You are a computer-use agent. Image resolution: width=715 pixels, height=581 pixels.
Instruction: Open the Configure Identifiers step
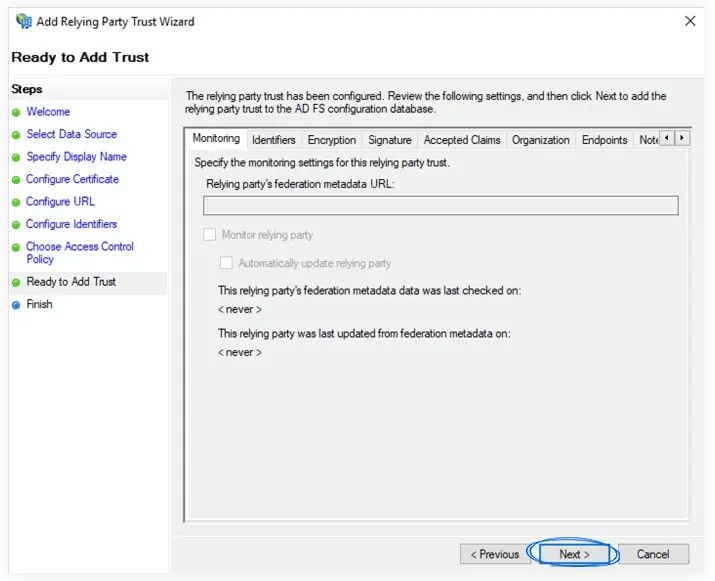click(x=71, y=224)
